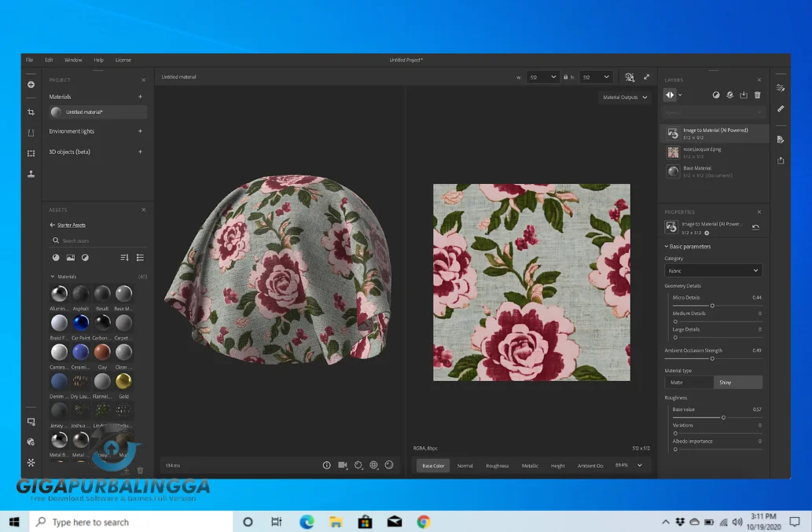Open the Fabric category dropdown
Screen dimensions: 812x532
(712, 270)
